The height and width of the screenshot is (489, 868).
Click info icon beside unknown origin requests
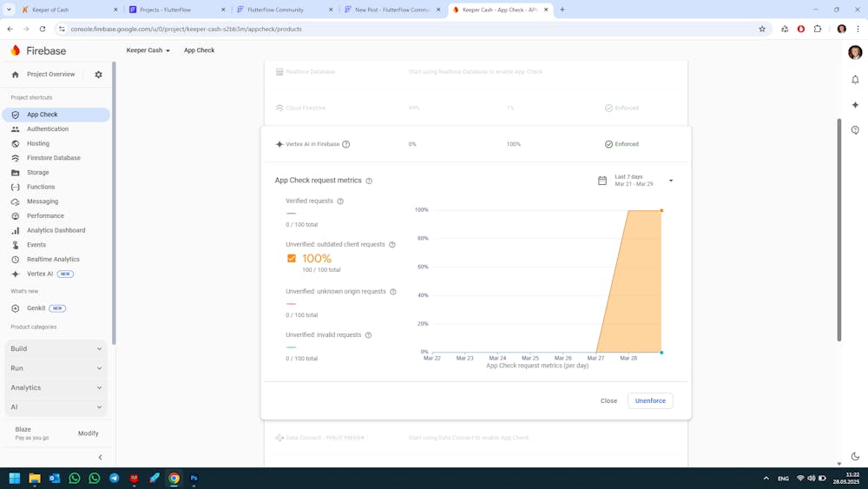click(x=393, y=291)
